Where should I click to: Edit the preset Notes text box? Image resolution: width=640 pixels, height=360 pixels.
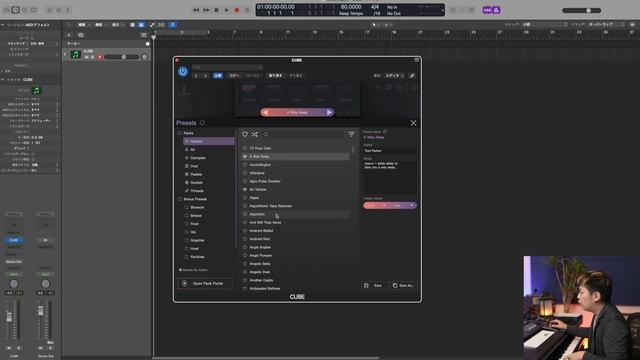tap(390, 177)
